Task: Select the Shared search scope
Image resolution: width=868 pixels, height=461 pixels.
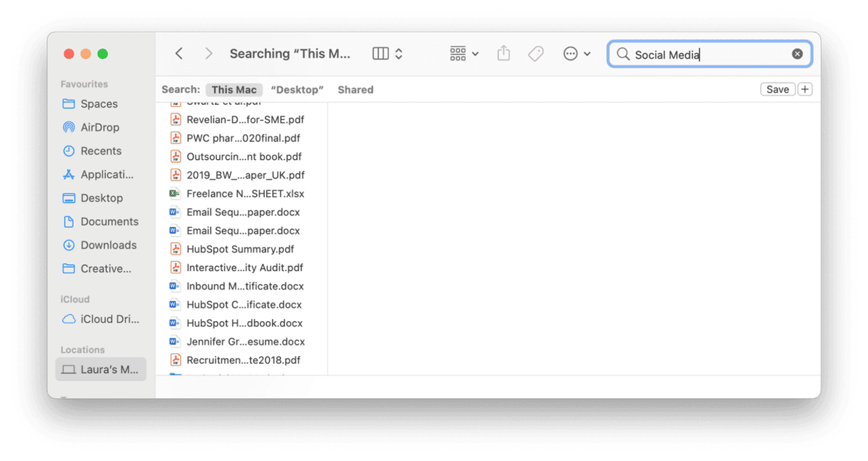Action: (x=355, y=89)
